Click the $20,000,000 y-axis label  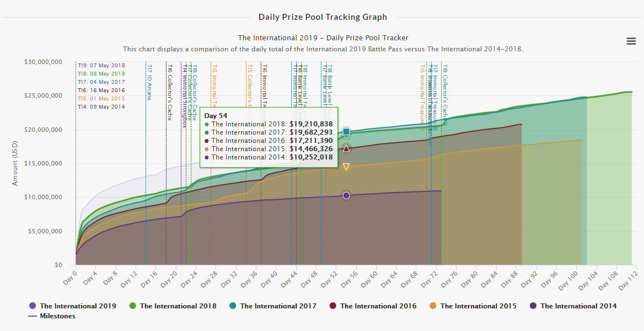[43, 130]
